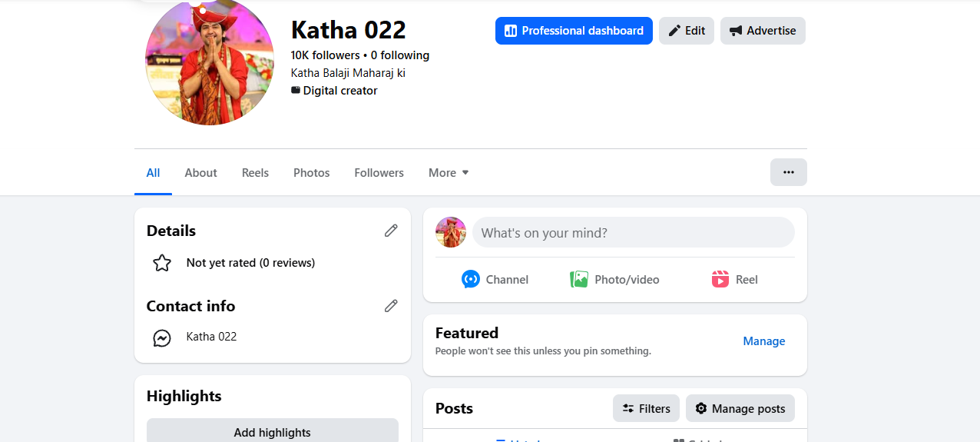Viewport: 980px width, 442px height.
Task: Open the Reels tab
Action: pos(255,173)
